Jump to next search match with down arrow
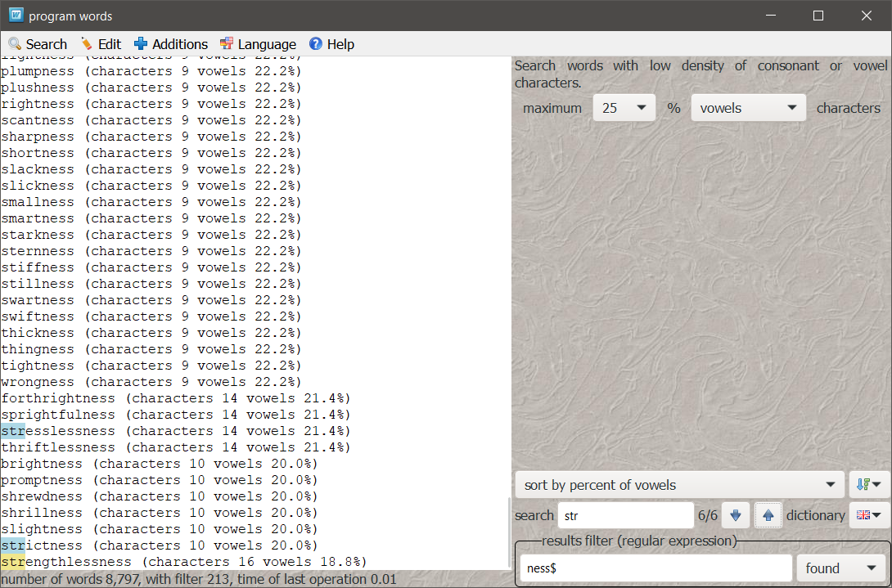The image size is (892, 588). click(735, 515)
